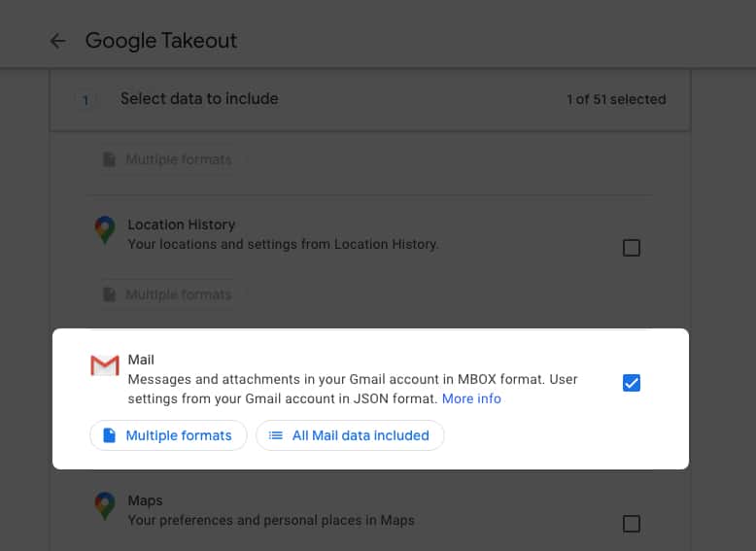Click the Google Takeout page title
756x551 pixels.
161,41
